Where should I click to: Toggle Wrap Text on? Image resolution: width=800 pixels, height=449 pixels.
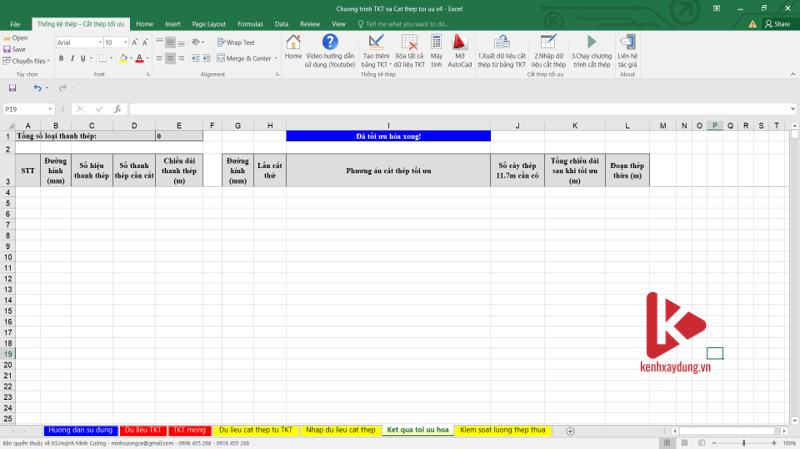point(236,43)
